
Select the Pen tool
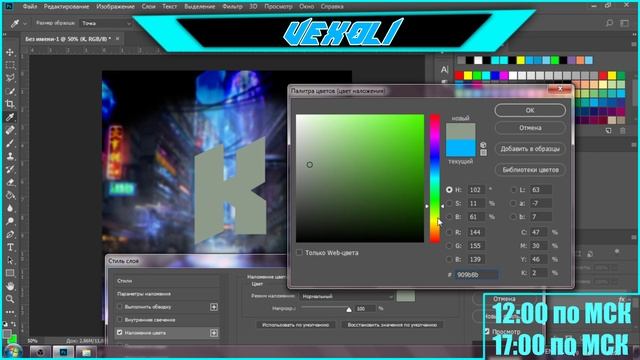click(x=10, y=234)
